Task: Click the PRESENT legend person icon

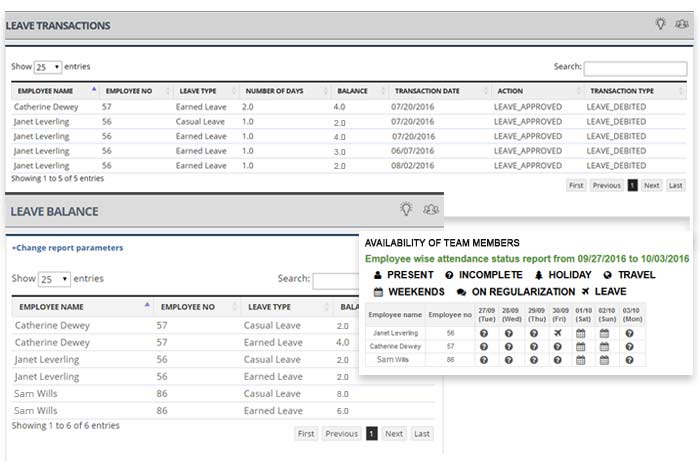Action: click(378, 275)
